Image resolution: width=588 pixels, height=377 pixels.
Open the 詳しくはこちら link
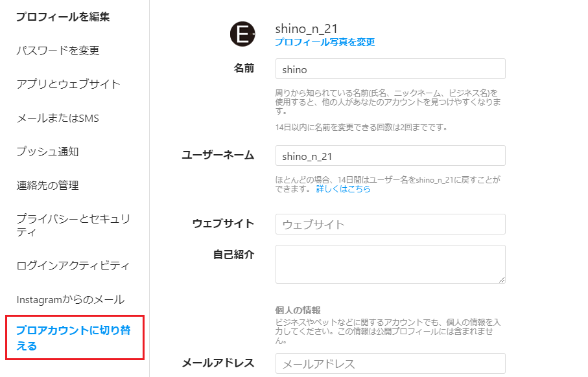click(x=343, y=189)
